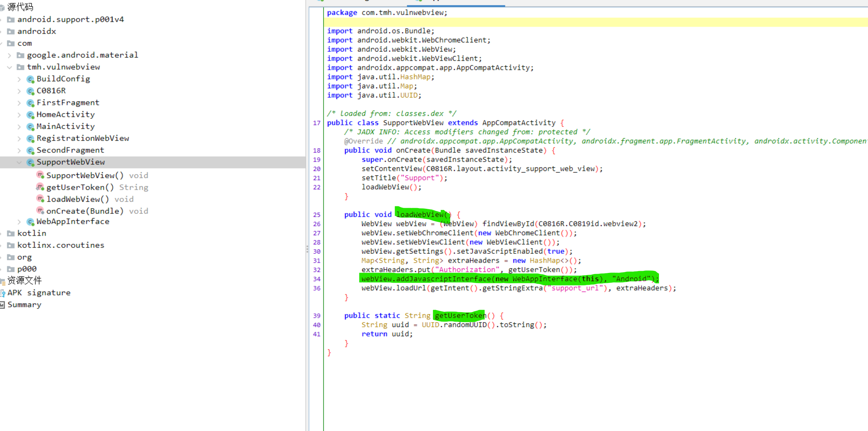Click WebAppInterface reference on line 34
The width and height of the screenshot is (868, 431).
[544, 279]
